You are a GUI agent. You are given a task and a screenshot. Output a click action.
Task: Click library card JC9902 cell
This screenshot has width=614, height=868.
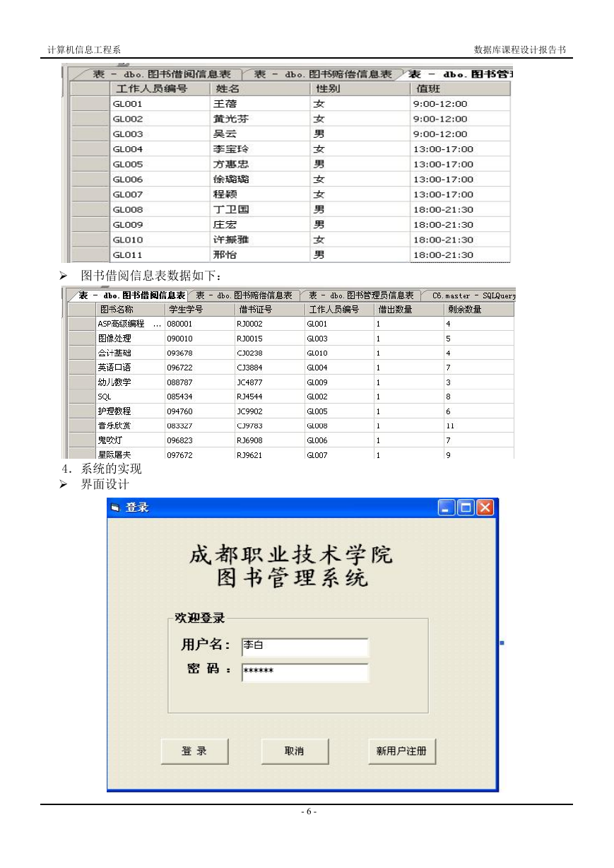(269, 411)
